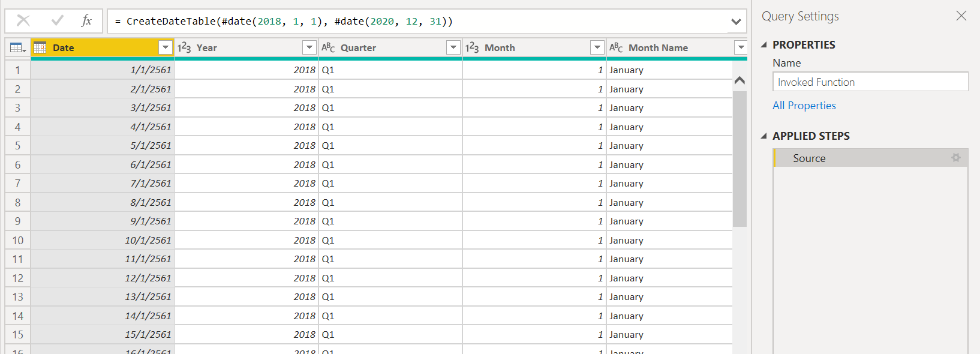Viewport: 980px width, 354px height.
Task: Click the cancel formula X icon
Action: click(23, 21)
